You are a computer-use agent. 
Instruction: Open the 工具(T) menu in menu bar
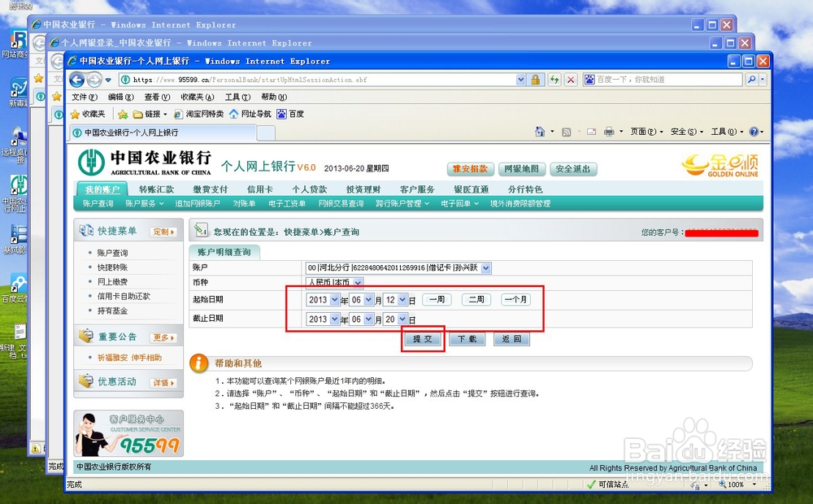tap(237, 97)
